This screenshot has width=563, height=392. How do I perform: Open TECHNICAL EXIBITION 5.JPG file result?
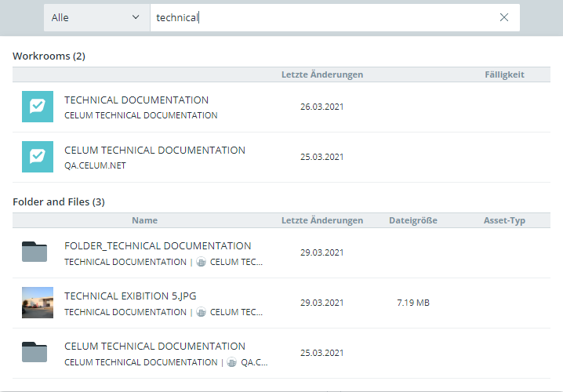[130, 296]
